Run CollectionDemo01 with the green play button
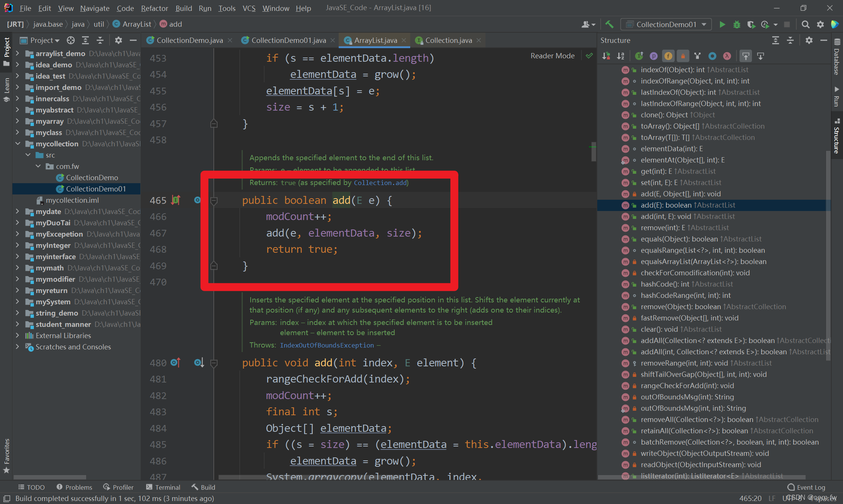Image resolution: width=843 pixels, height=504 pixels. [x=722, y=24]
